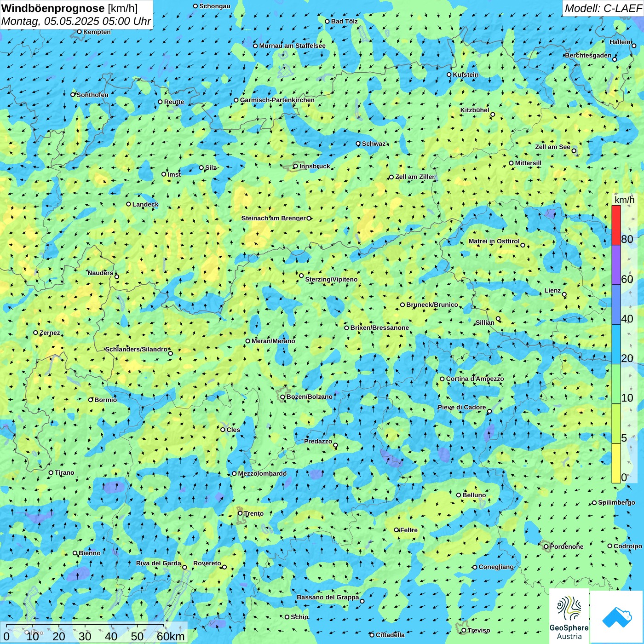Click the purple 60 km/h legend color
This screenshot has width=644, height=644.
[616, 265]
